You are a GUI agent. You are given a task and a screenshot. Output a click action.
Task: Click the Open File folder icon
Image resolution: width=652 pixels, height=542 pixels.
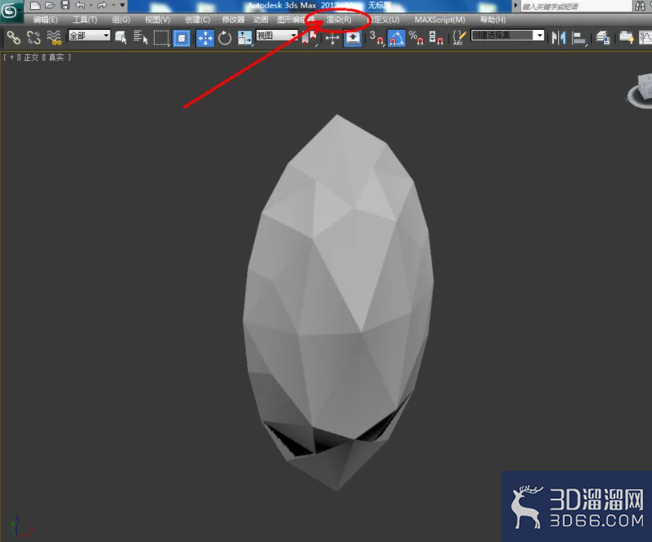click(50, 5)
